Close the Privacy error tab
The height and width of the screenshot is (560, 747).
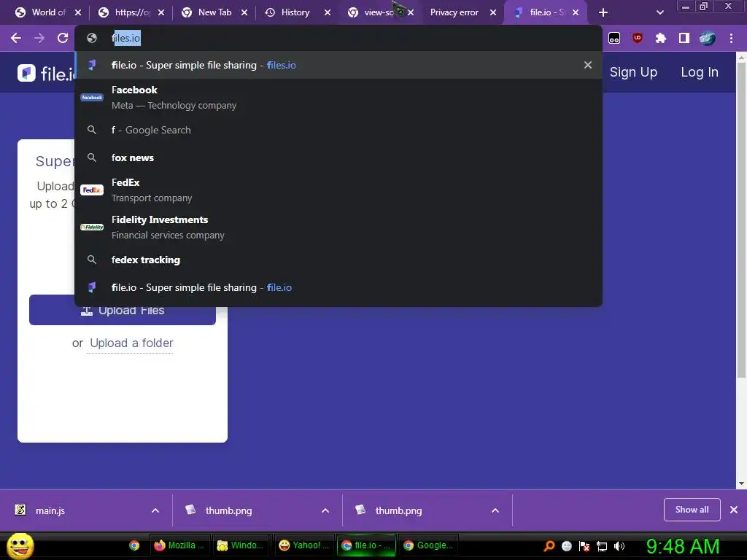[x=493, y=12]
